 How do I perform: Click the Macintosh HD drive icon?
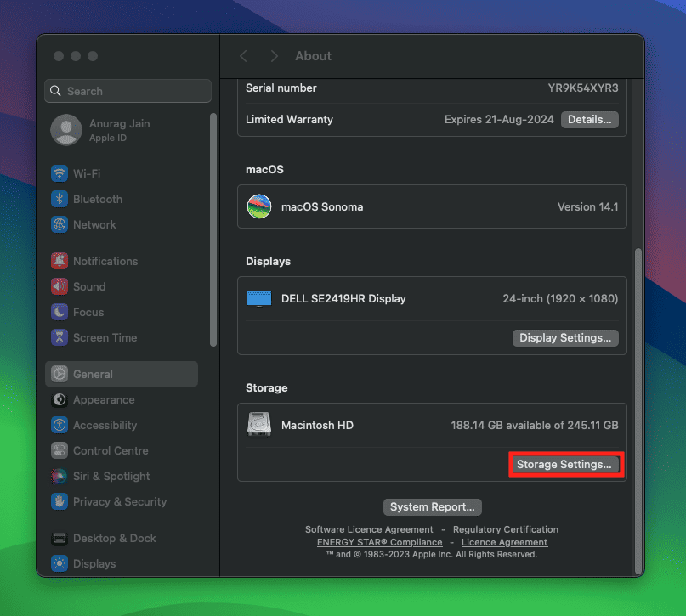click(x=259, y=425)
